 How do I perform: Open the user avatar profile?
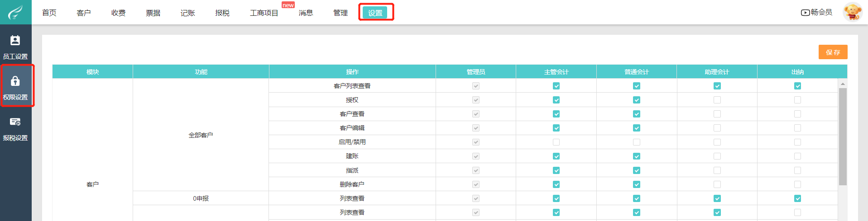coord(853,12)
